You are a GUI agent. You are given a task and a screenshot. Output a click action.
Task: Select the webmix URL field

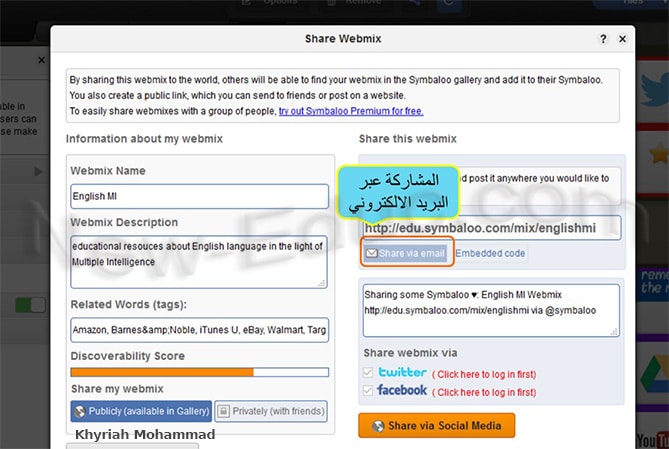[x=492, y=228]
